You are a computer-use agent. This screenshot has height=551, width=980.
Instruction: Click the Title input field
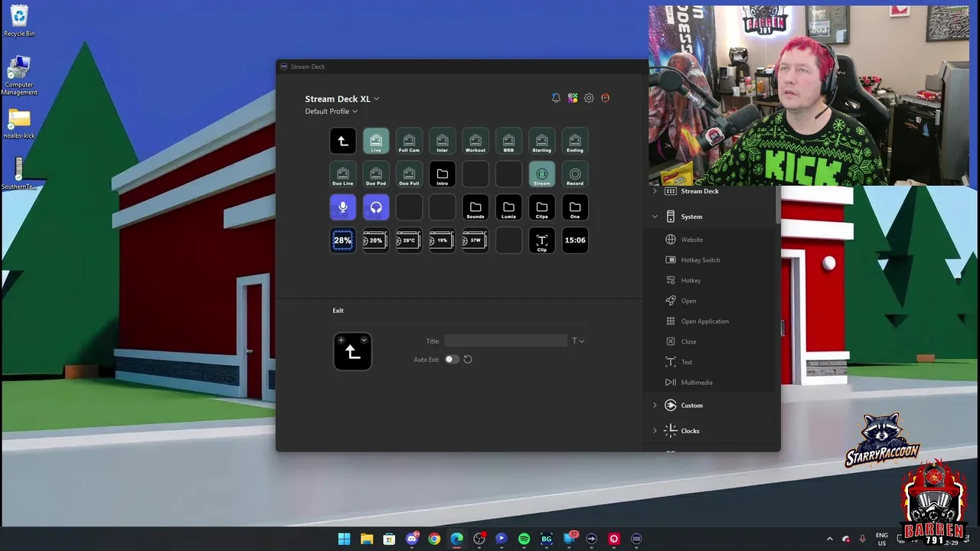tap(505, 341)
